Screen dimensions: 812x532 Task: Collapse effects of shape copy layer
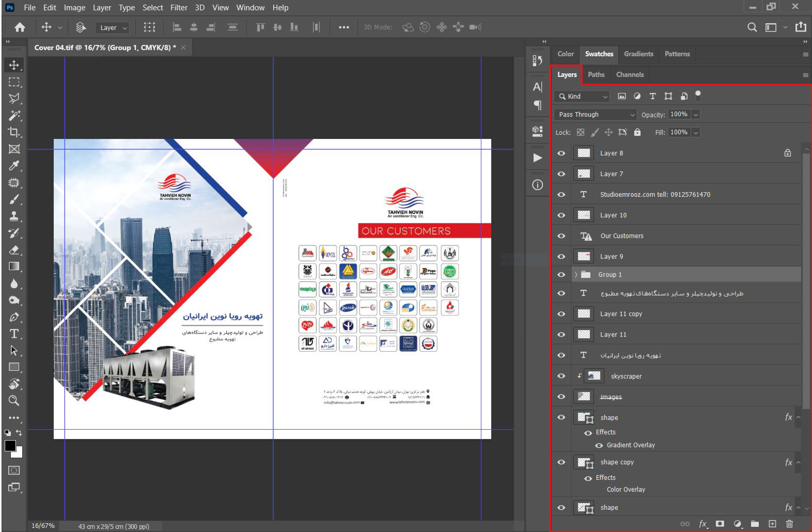click(x=798, y=463)
